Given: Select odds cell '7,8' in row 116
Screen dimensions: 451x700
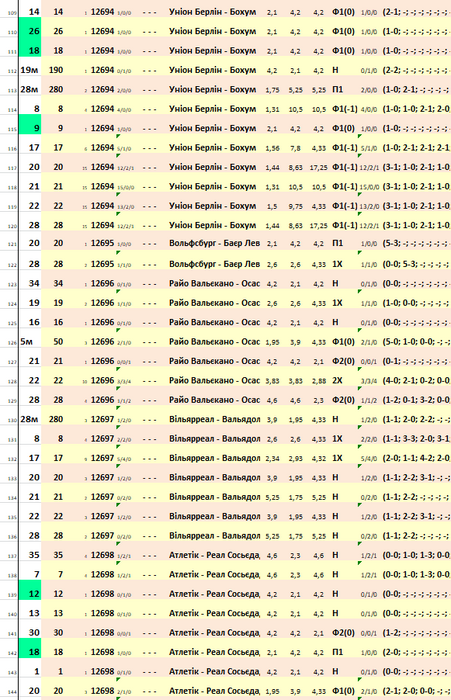Looking at the screenshot, I should 295,148.
